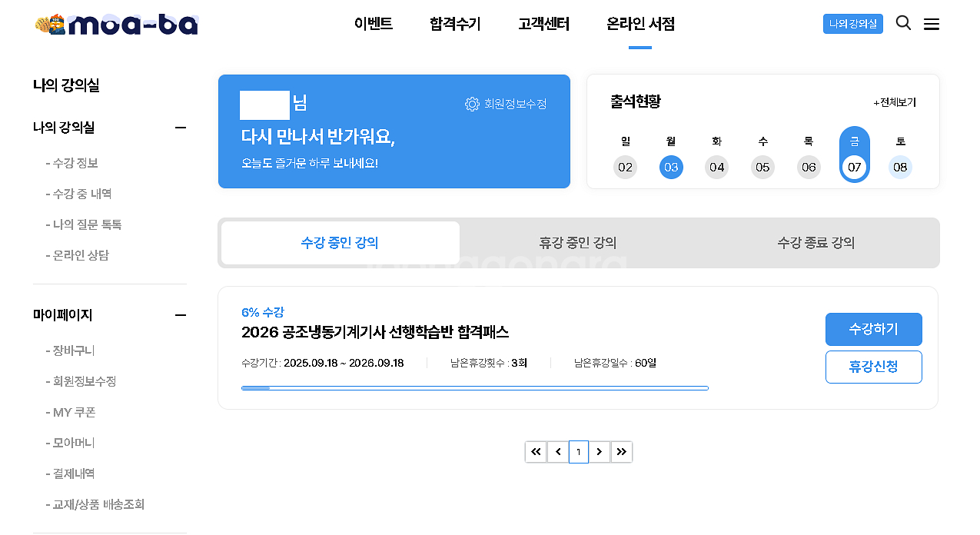Viewport: 980px width, 535px height.
Task: Open the hamburger menu at top right
Action: point(932,23)
